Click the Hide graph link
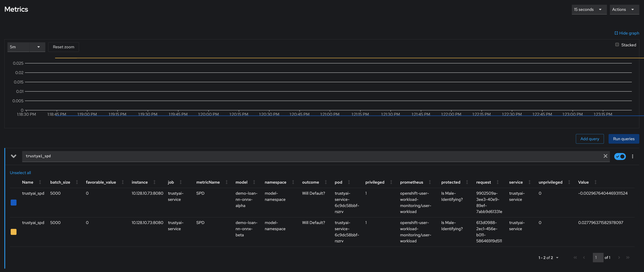Image resolution: width=644 pixels, height=272 pixels. pyautogui.click(x=627, y=33)
